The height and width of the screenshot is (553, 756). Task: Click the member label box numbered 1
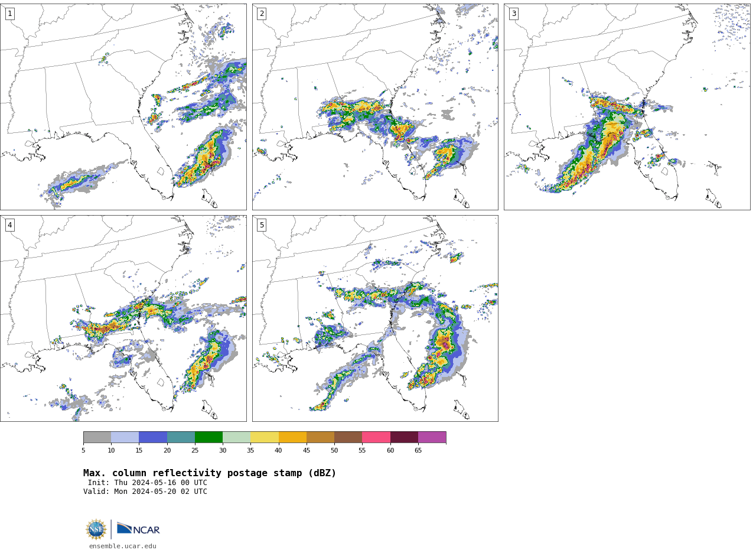click(9, 14)
